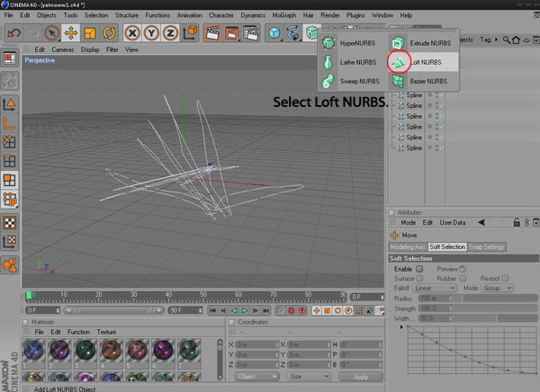Screen dimensions: 540x392
Task: Adjust the Width slider
Action: click(x=495, y=318)
